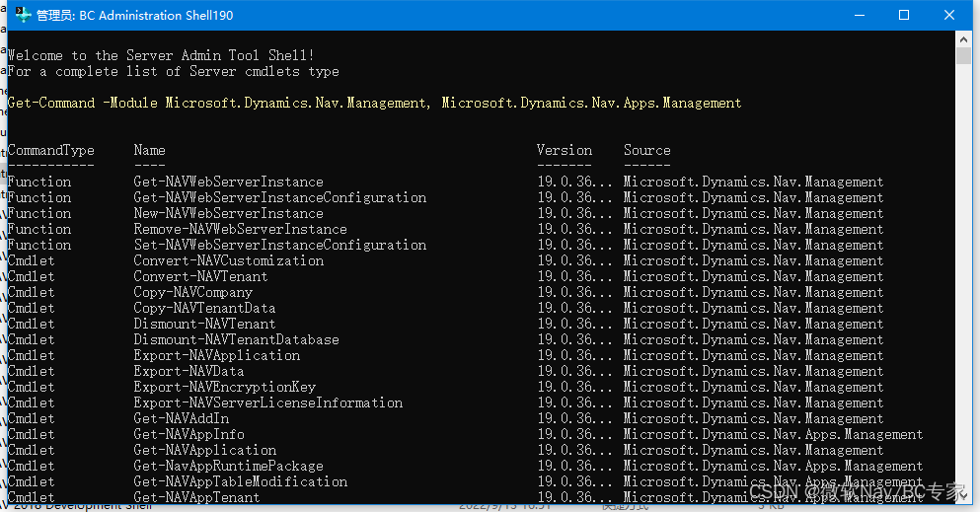This screenshot has width=980, height=512.
Task: Click Set-NAVWebServerInstanceConfiguration entry
Action: [x=280, y=245]
